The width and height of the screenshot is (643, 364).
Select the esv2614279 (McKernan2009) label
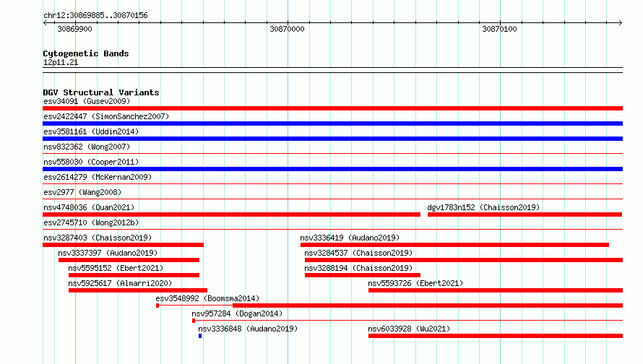(x=98, y=177)
